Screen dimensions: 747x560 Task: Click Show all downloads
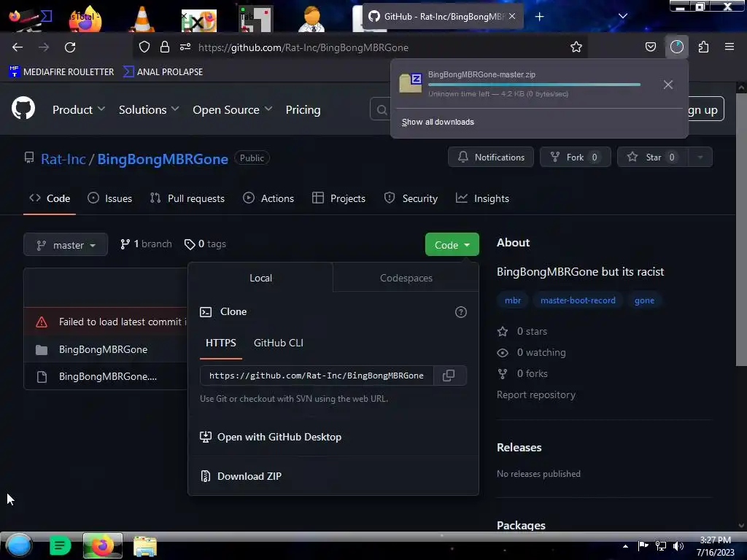tap(438, 122)
